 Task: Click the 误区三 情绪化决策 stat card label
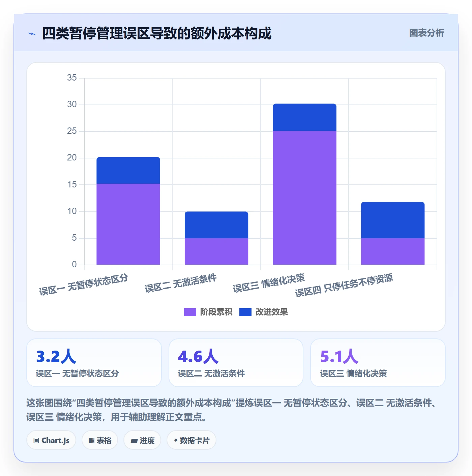[353, 374]
